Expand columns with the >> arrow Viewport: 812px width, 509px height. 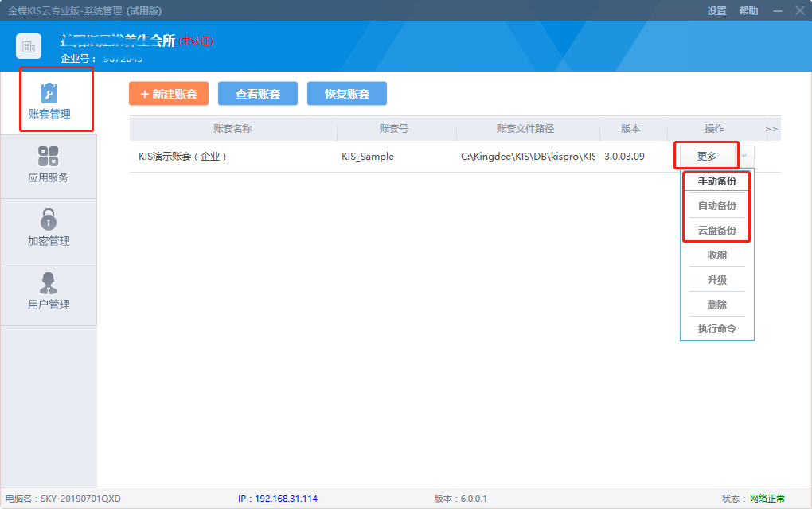(771, 130)
